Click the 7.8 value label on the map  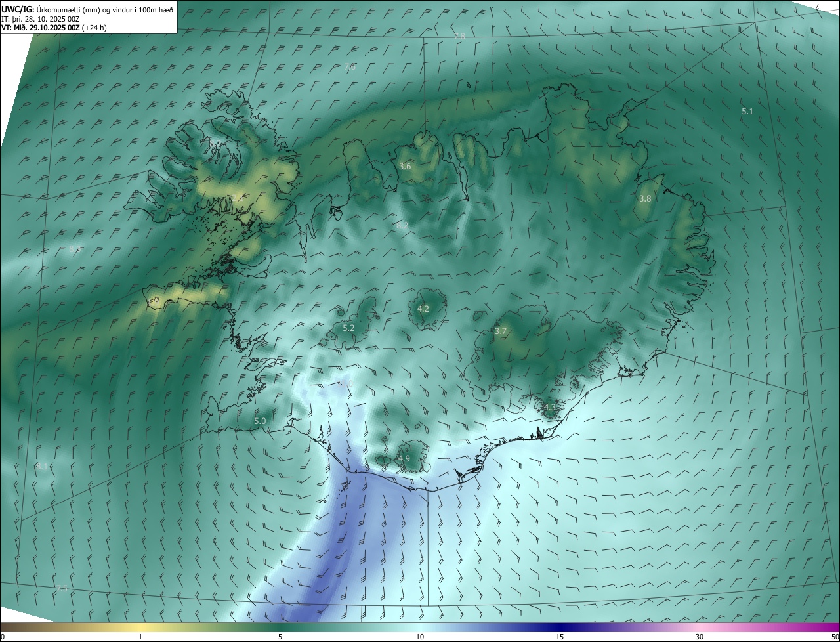point(459,36)
